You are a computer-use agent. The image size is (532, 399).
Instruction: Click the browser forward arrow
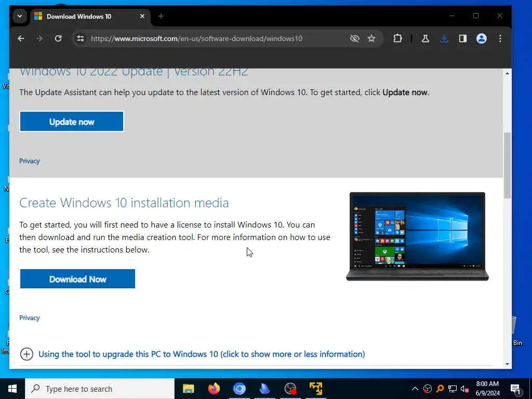coord(39,38)
